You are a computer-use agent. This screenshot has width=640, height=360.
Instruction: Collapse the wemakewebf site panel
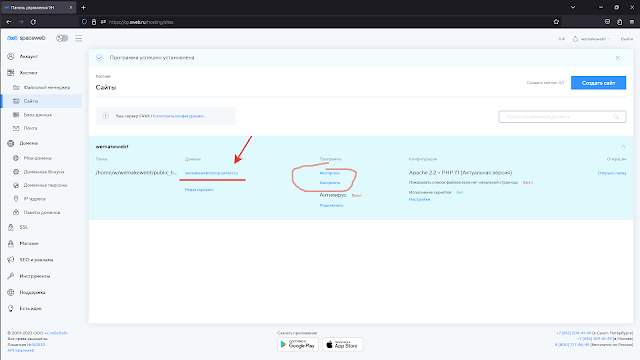coord(623,147)
